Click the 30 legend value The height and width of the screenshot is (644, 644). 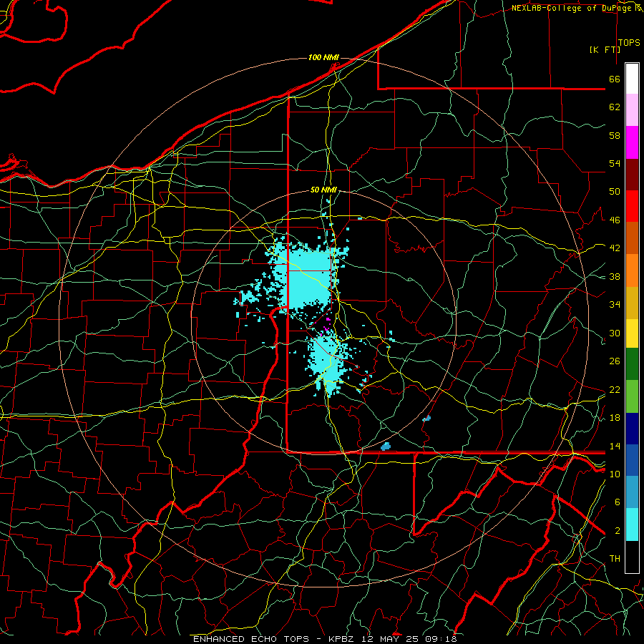pos(615,333)
